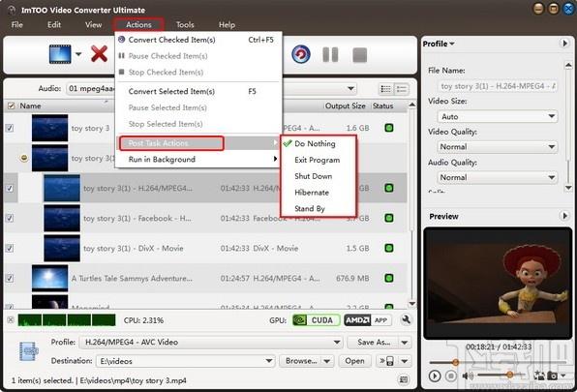Image resolution: width=577 pixels, height=392 pixels.
Task: Open the File menu
Action: [x=16, y=24]
